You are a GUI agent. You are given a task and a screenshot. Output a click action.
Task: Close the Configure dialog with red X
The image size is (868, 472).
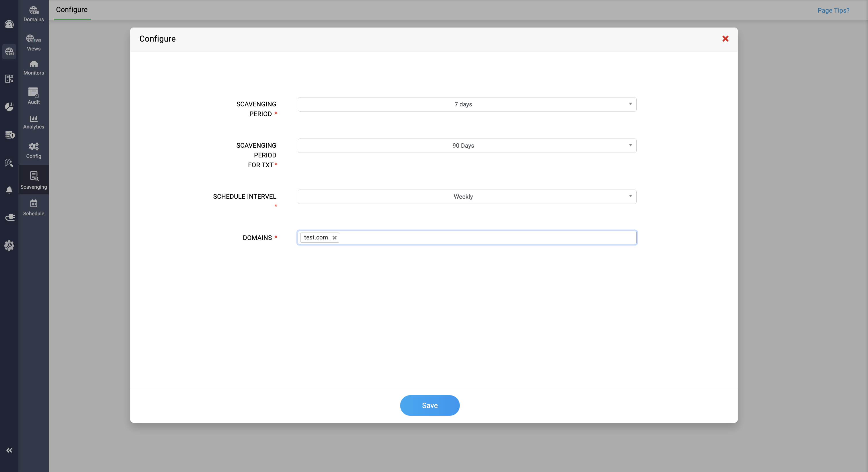pyautogui.click(x=725, y=39)
